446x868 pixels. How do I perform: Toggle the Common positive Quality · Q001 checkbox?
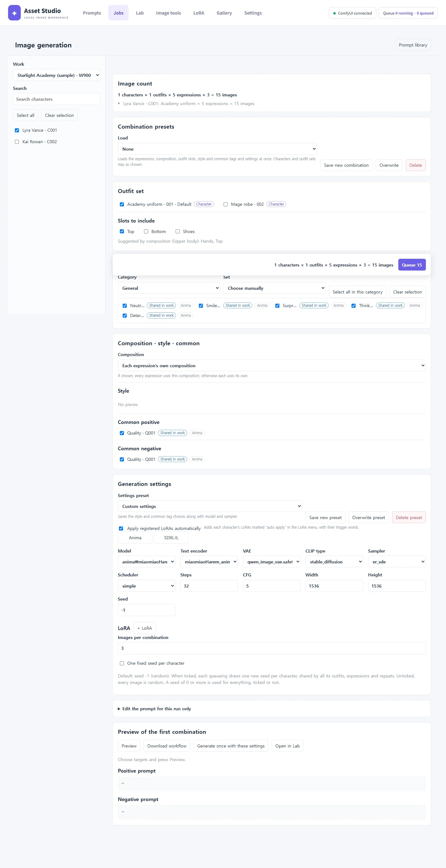coord(122,433)
